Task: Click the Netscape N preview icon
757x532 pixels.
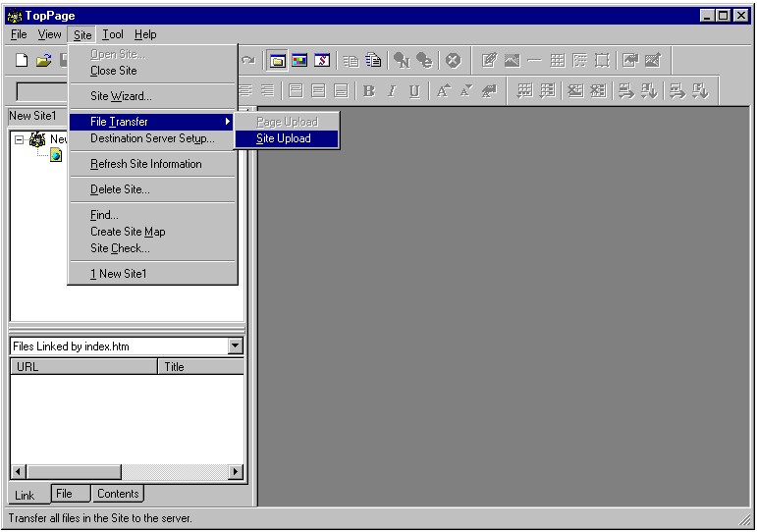Action: (x=402, y=61)
